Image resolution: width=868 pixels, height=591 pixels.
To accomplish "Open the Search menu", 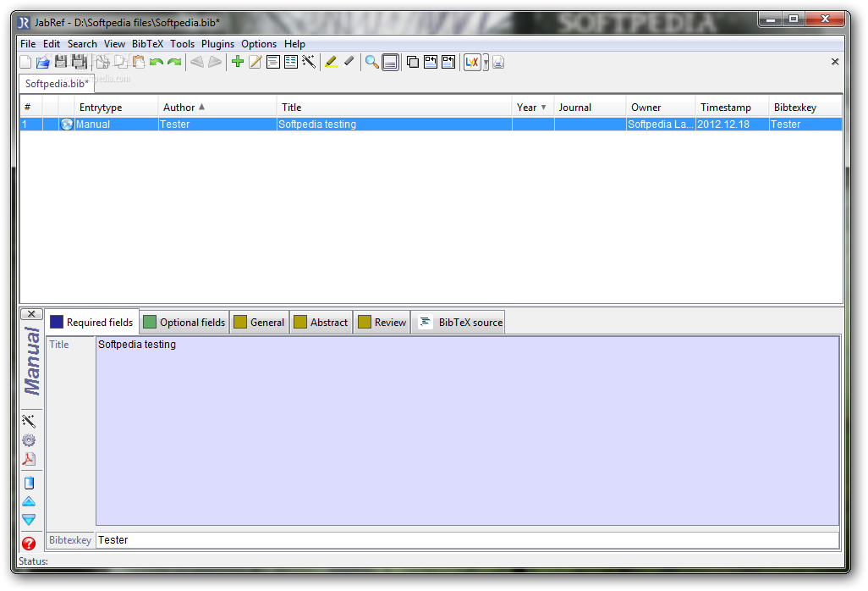I will [x=82, y=44].
